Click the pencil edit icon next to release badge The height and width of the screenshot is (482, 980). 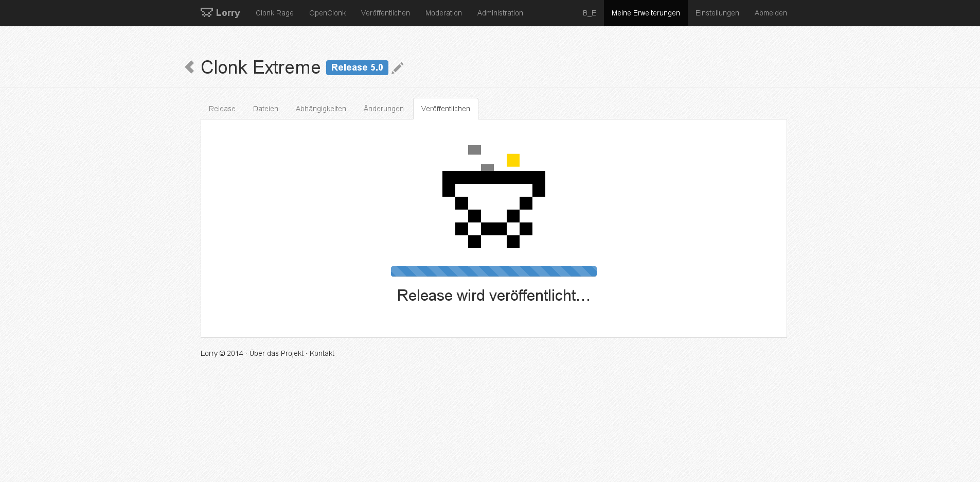coord(398,68)
